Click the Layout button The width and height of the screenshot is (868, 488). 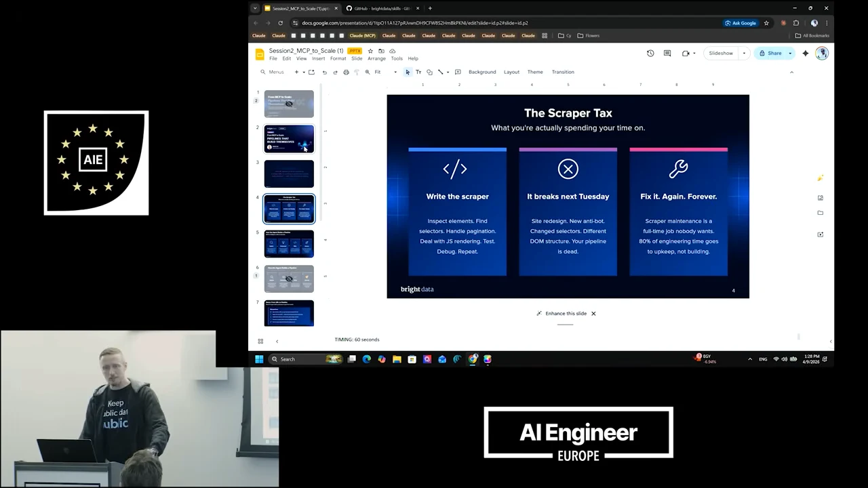click(511, 72)
